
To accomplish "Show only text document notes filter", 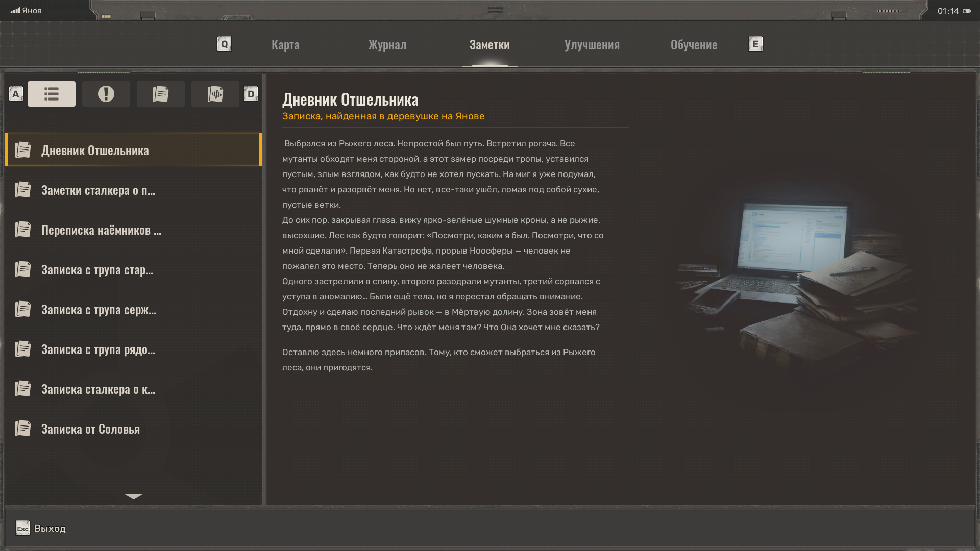I will pos(160,94).
